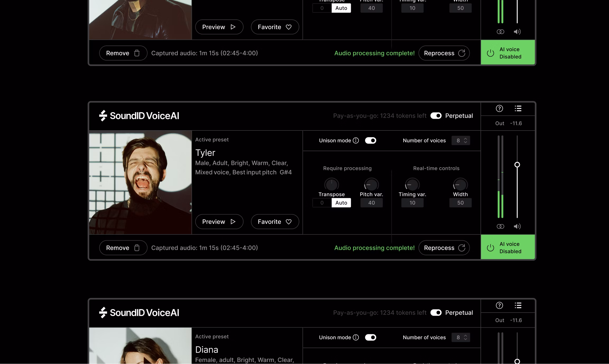Screen dimensions: 609x364
Task: Click Remove button in top panel
Action: pos(123,53)
